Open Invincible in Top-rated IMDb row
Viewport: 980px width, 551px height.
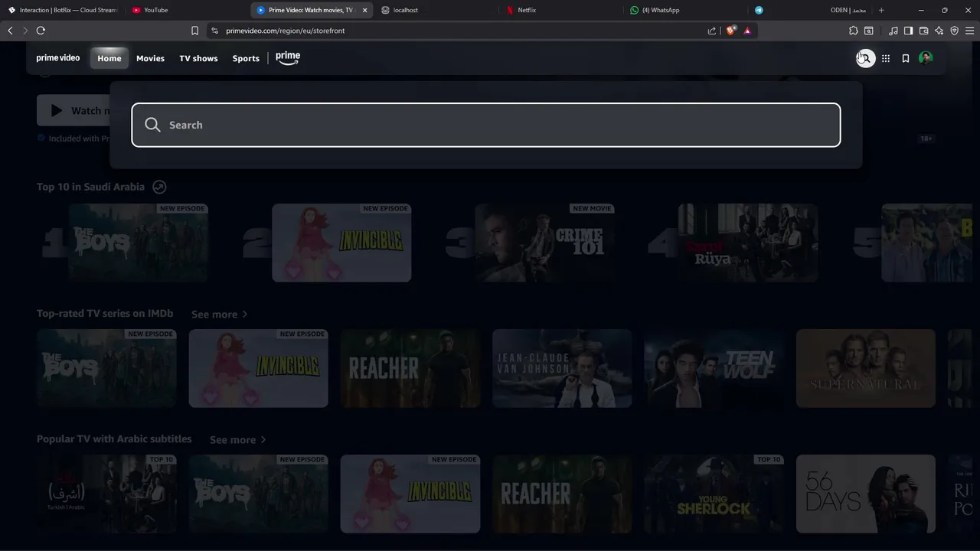(x=258, y=368)
